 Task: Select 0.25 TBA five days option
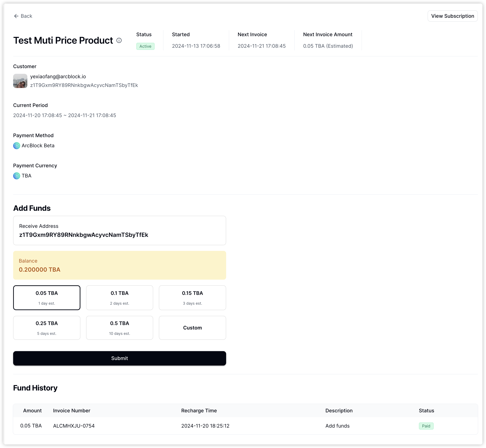point(47,328)
